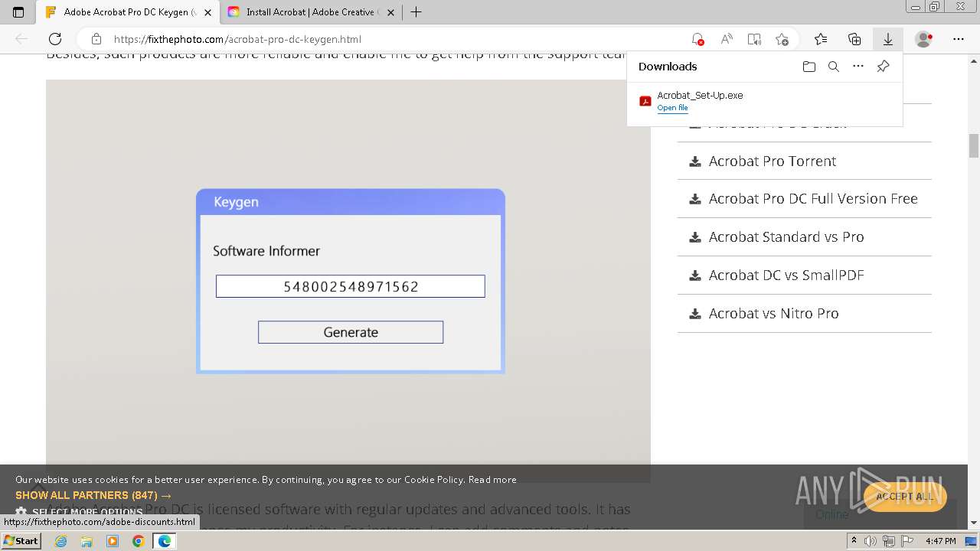Open File Explorer from taskbar

point(87,541)
